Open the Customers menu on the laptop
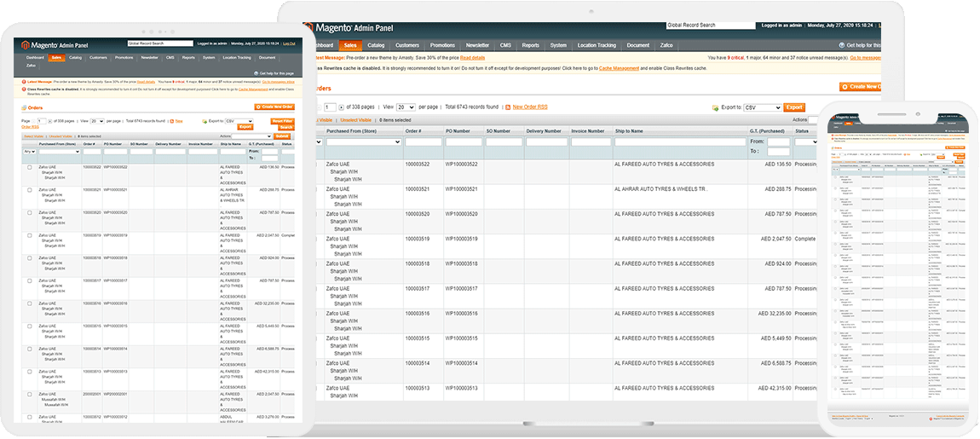Image resolution: width=980 pixels, height=439 pixels. [406, 46]
